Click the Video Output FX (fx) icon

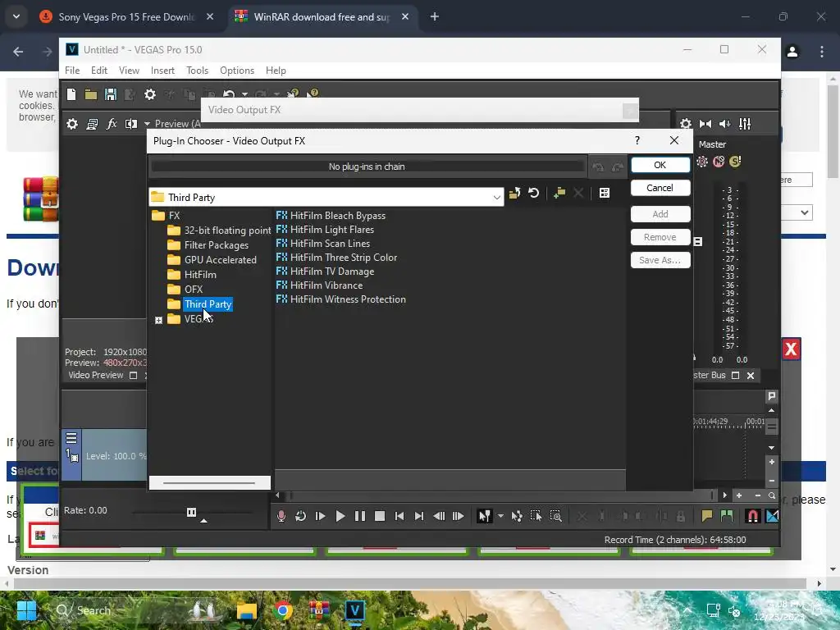(112, 125)
